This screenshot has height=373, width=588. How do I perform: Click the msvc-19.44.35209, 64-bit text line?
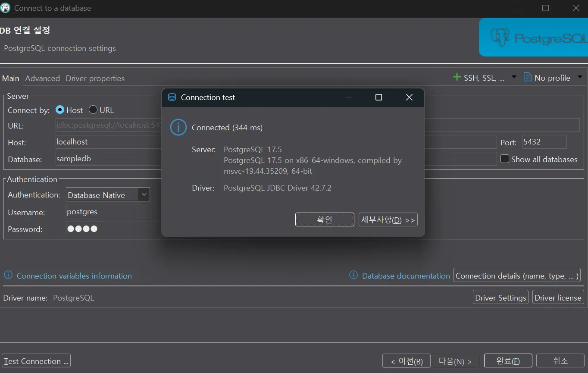pos(268,171)
